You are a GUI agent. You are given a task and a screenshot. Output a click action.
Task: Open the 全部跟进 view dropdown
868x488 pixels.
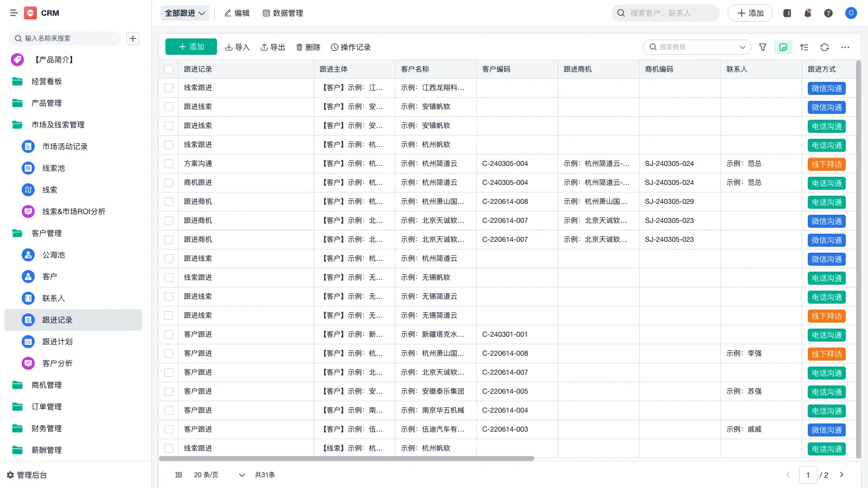(184, 12)
